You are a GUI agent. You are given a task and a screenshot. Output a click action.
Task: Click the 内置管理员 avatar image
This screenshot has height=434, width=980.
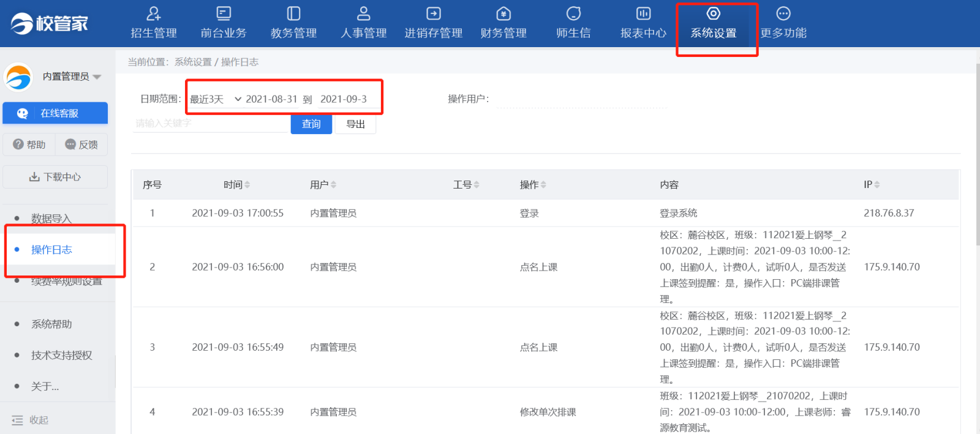[18, 77]
